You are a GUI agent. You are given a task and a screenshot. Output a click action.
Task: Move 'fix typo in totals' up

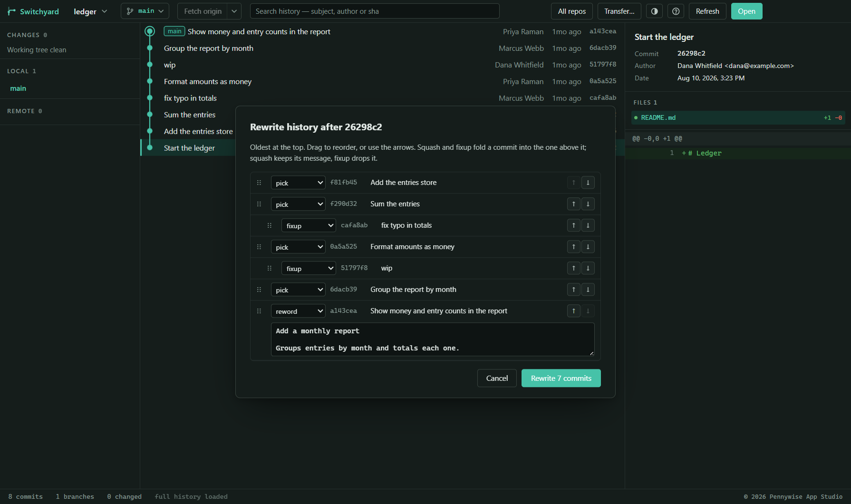click(573, 225)
